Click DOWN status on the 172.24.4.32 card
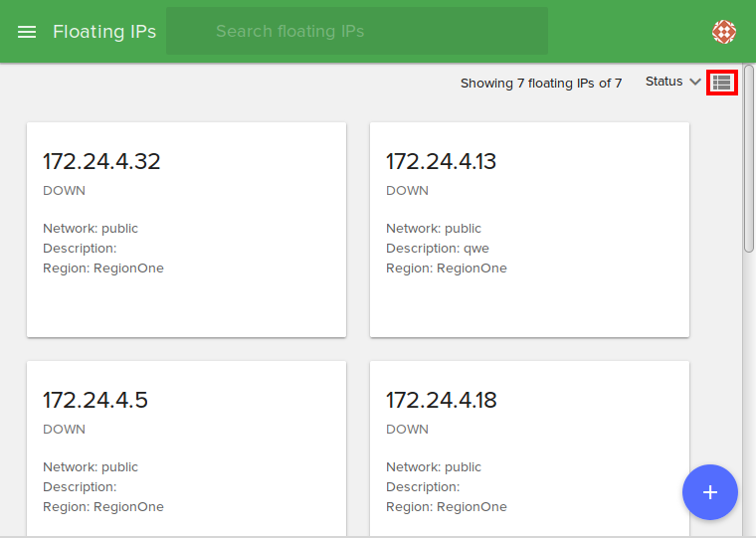 [64, 191]
